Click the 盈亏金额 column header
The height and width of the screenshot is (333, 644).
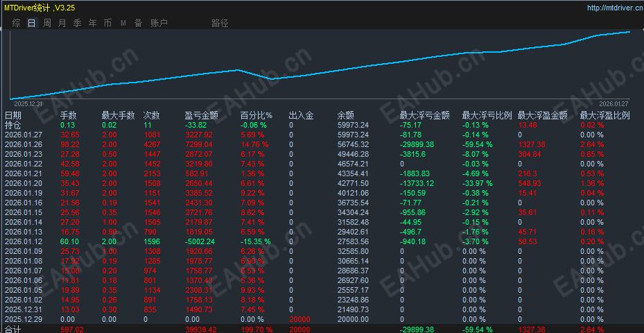pos(202,116)
